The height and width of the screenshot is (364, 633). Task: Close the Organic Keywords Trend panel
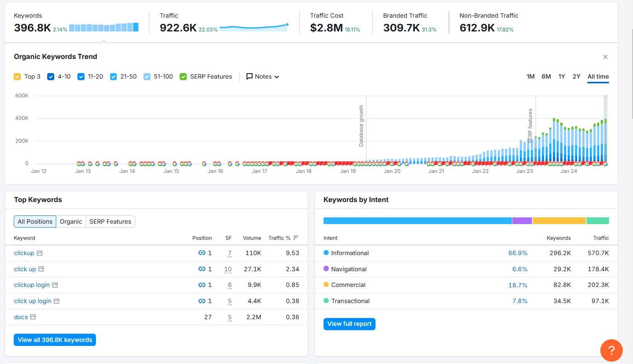605,57
